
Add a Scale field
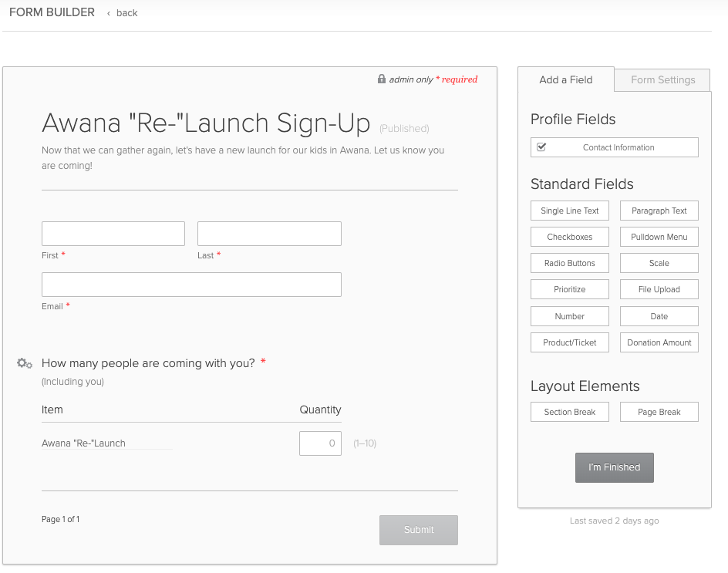[659, 264]
